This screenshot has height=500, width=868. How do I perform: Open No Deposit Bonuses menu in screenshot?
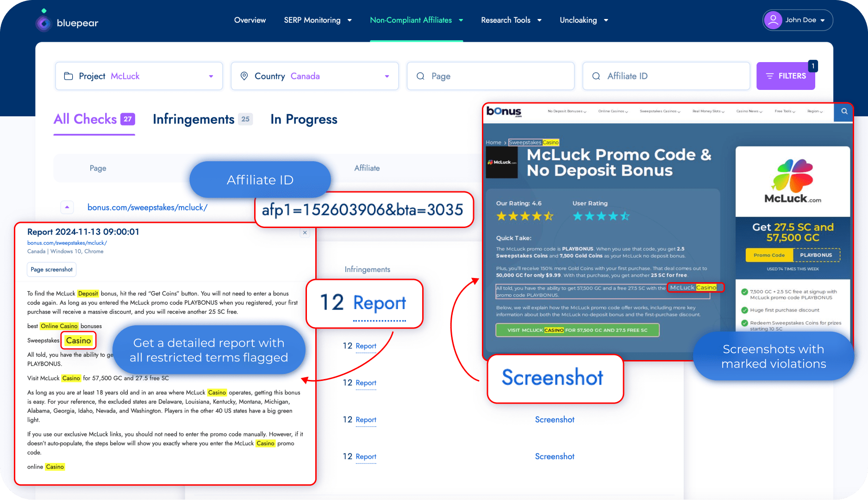[567, 111]
